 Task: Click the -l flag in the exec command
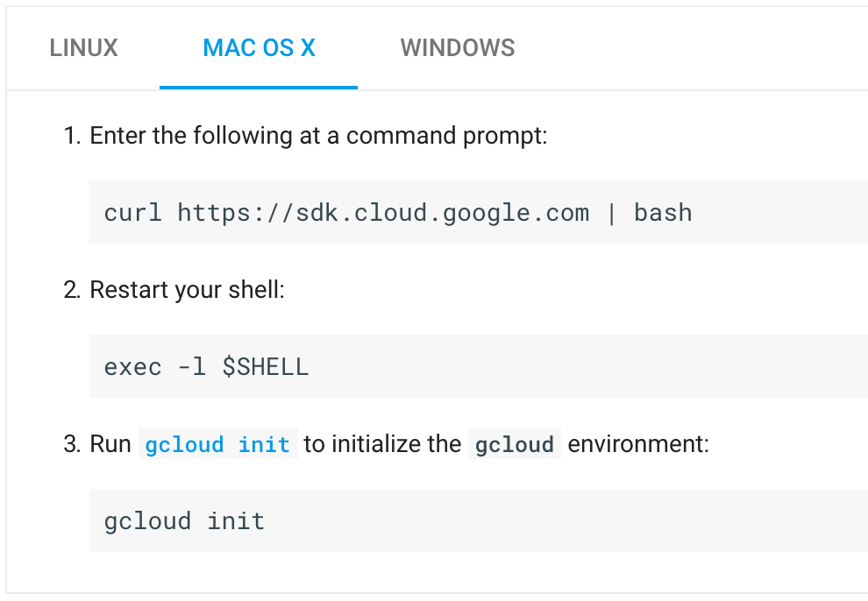click(191, 367)
